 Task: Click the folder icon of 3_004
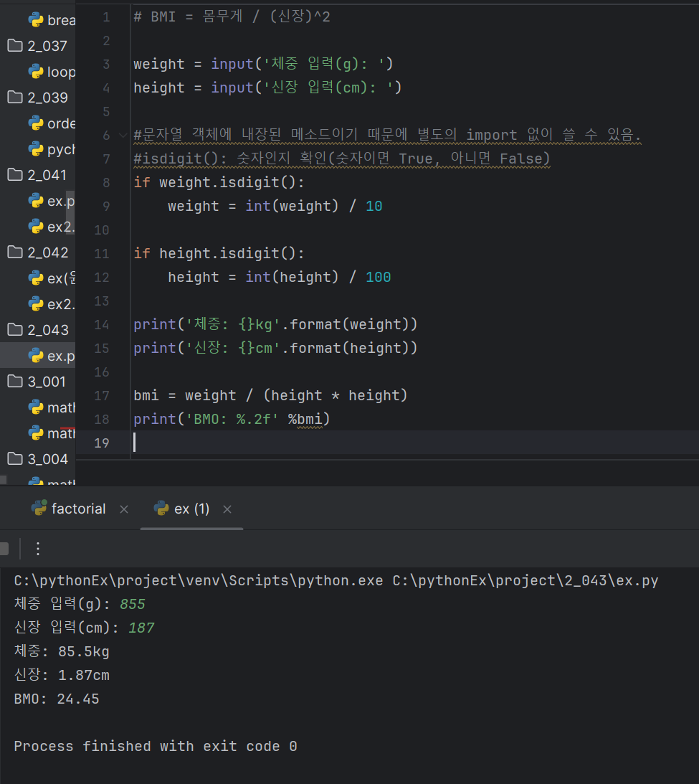(x=15, y=458)
